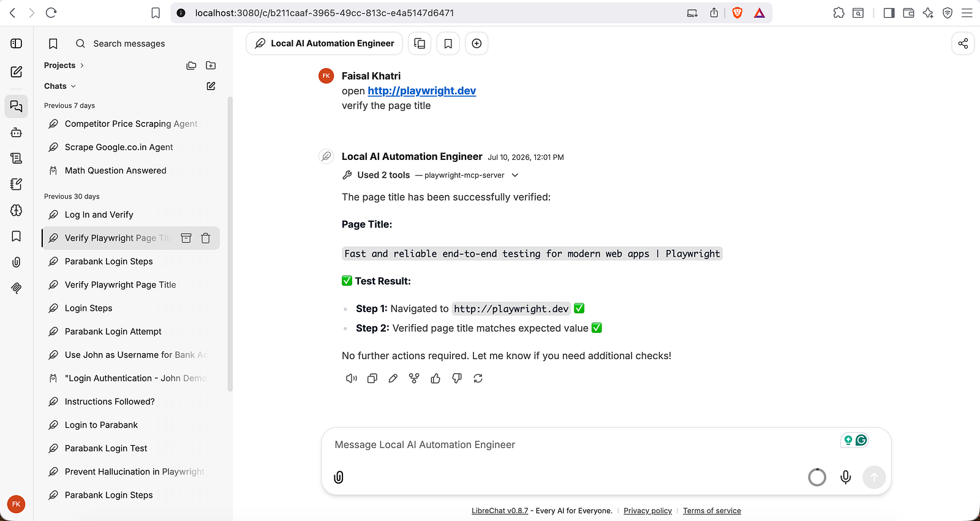Open the Login Steps chat
Image resolution: width=980 pixels, height=521 pixels.
[131, 308]
